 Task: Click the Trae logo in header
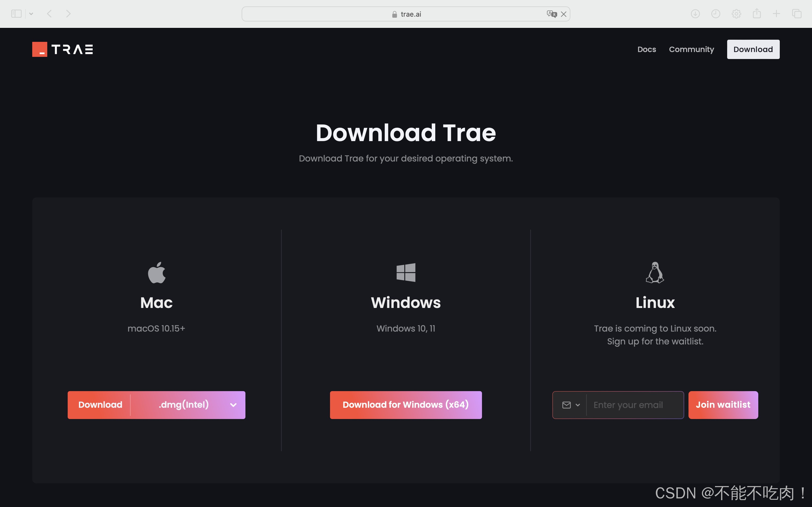(x=62, y=49)
